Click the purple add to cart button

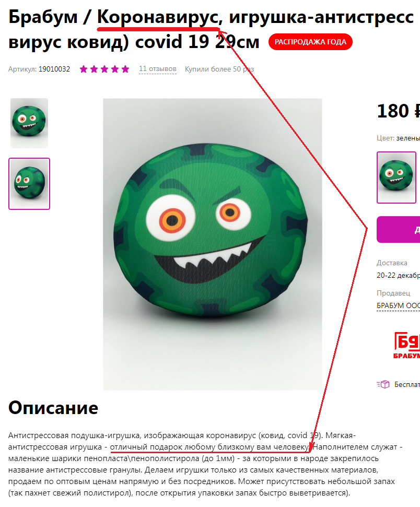coord(398,229)
